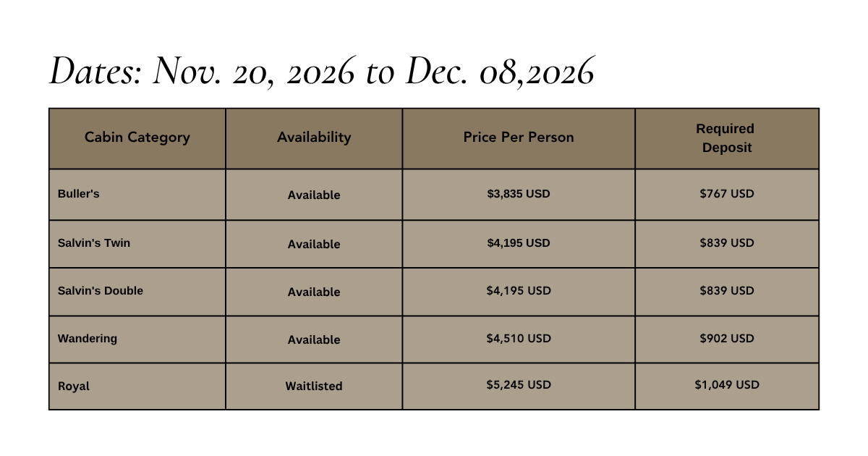
Task: Click the Required Deposit header
Action: [727, 138]
